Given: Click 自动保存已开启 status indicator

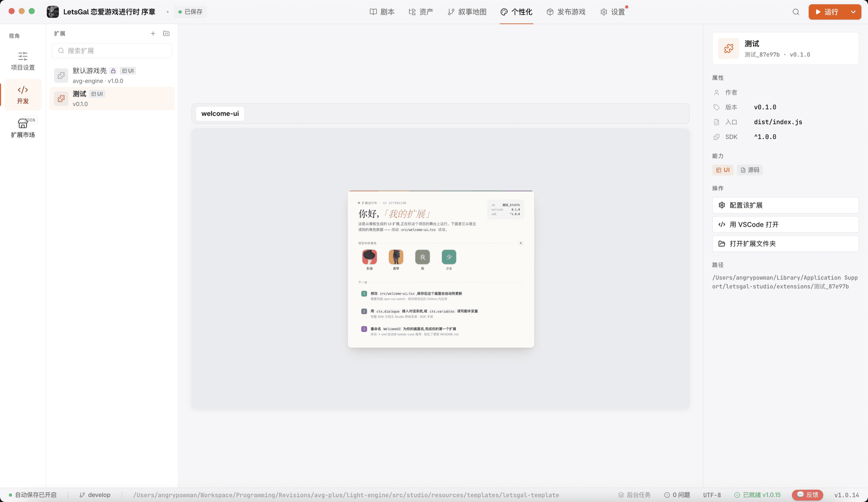Looking at the screenshot, I should pyautogui.click(x=33, y=495).
